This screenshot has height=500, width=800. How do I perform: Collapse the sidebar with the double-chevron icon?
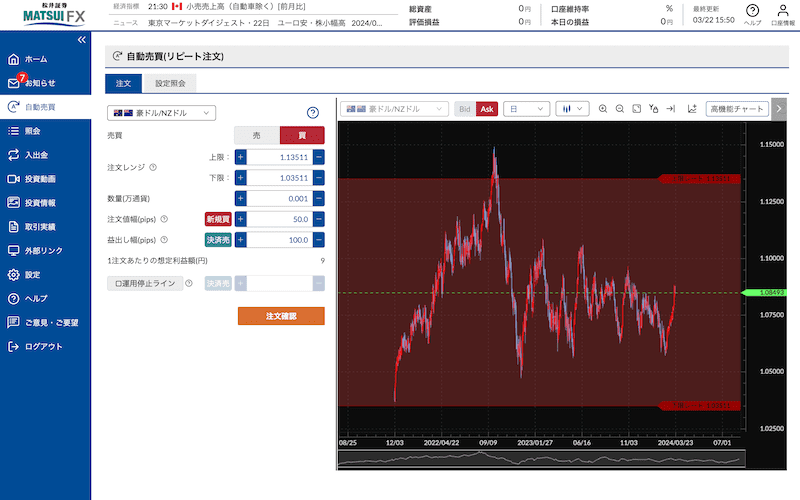(82, 40)
